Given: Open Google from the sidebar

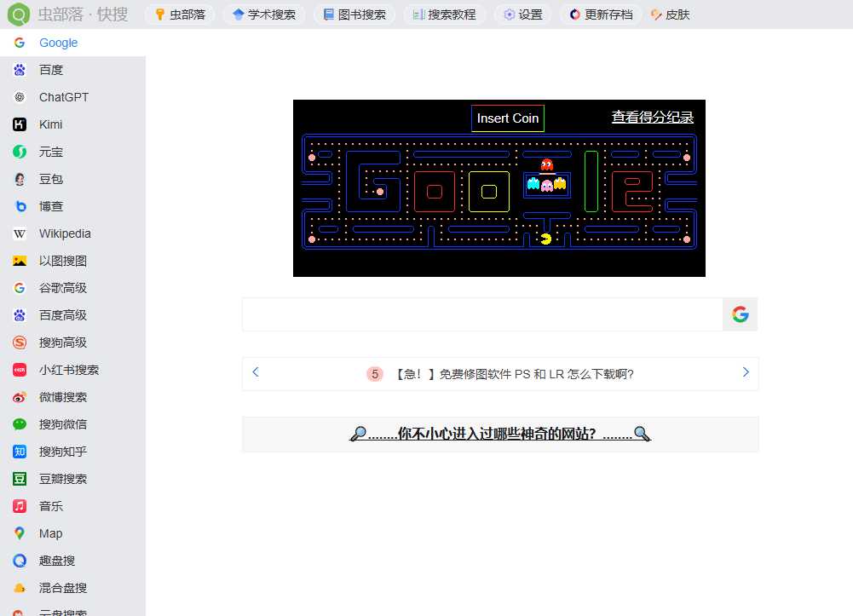Looking at the screenshot, I should point(58,42).
